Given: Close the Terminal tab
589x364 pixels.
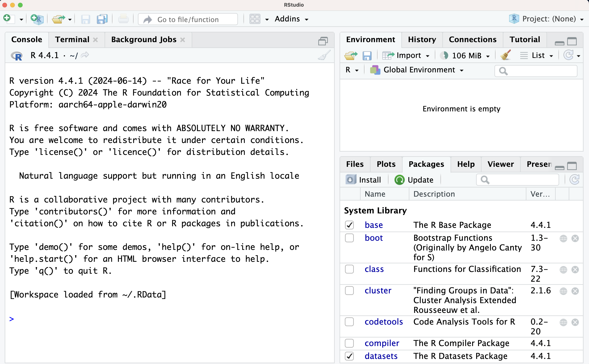Looking at the screenshot, I should (x=96, y=40).
